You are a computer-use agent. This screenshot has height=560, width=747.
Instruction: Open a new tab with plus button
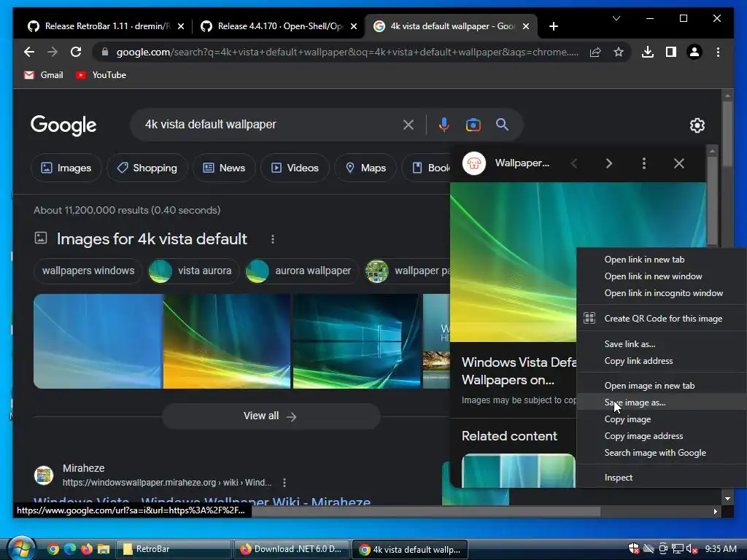[x=553, y=26]
